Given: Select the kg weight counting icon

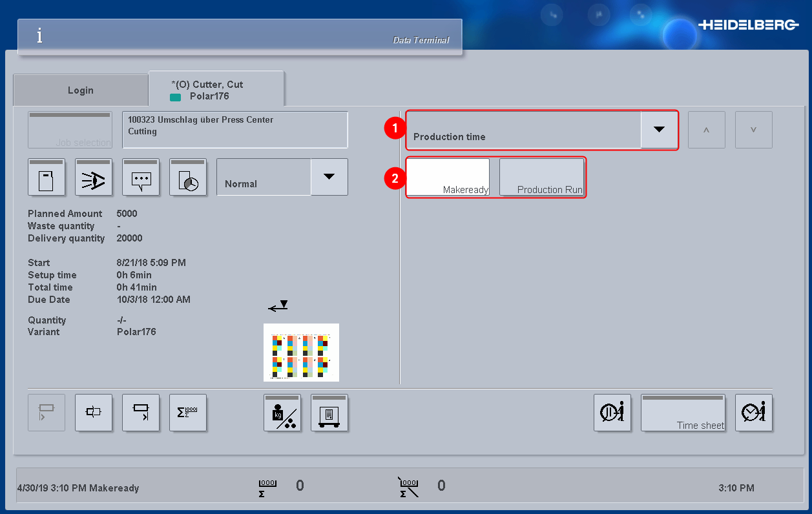Looking at the screenshot, I should pos(282,413).
